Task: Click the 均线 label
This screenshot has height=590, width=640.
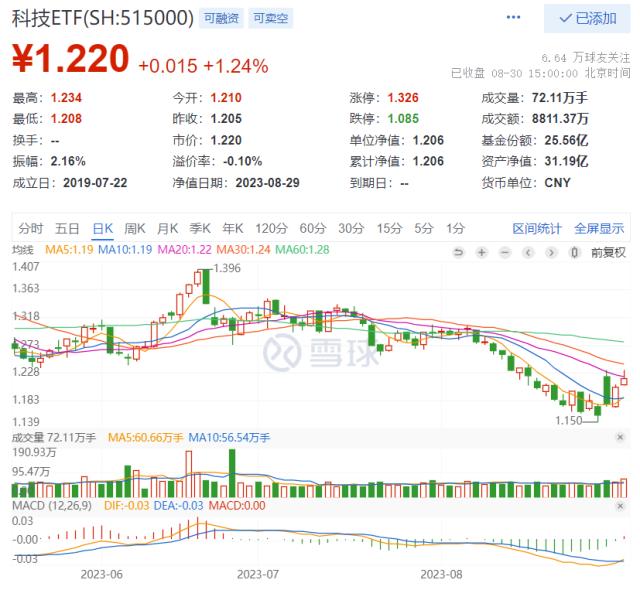Action: (22, 250)
